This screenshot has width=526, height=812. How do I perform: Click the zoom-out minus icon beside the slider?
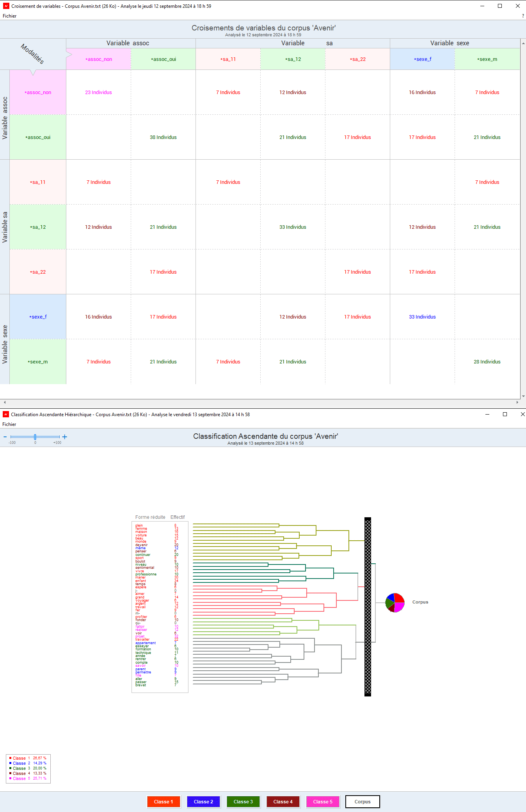pos(5,437)
